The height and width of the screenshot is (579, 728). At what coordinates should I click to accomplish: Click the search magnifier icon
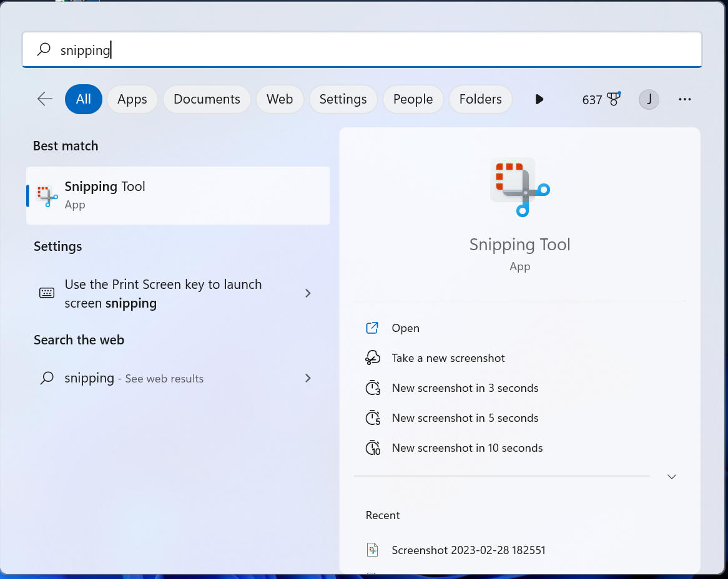coord(43,49)
